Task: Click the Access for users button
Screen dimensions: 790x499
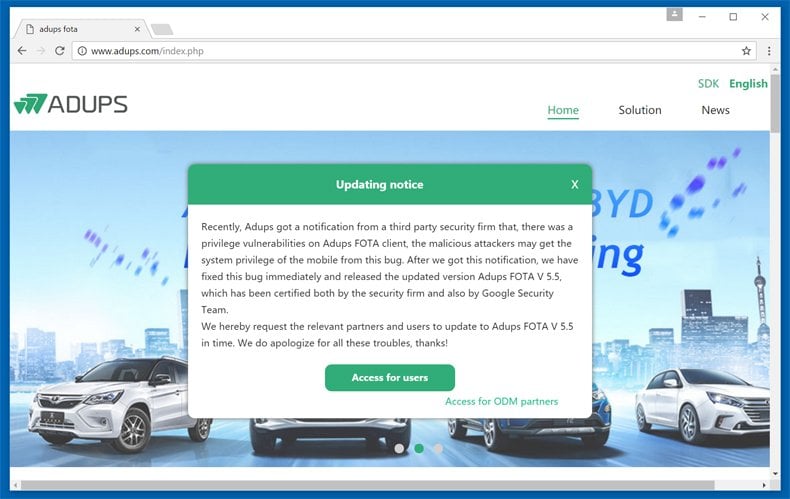Action: 389,378
